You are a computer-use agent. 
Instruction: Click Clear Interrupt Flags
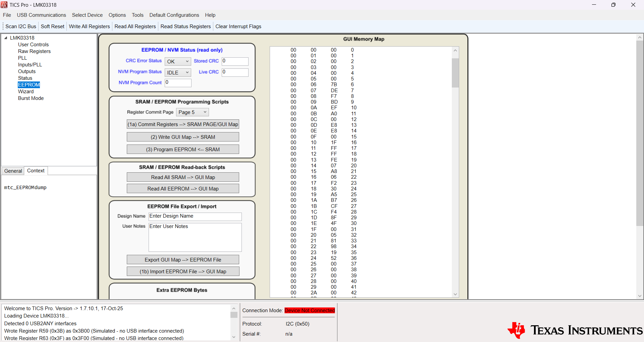238,26
